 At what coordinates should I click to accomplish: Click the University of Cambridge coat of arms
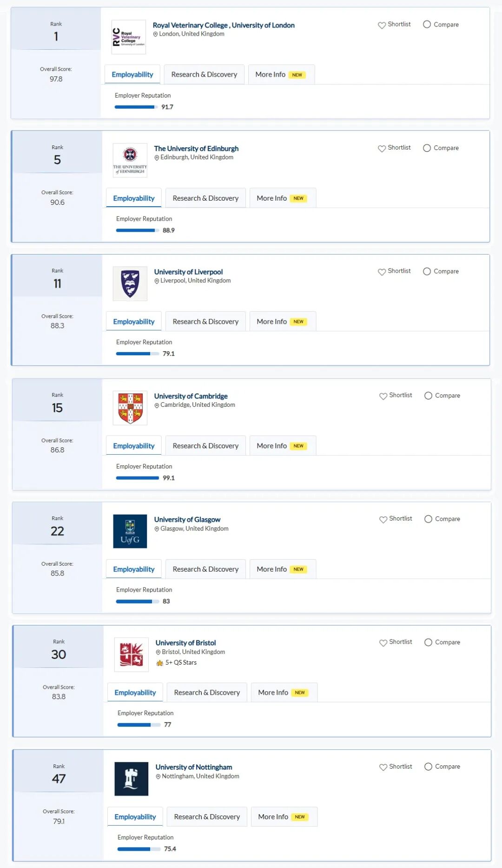tap(130, 408)
